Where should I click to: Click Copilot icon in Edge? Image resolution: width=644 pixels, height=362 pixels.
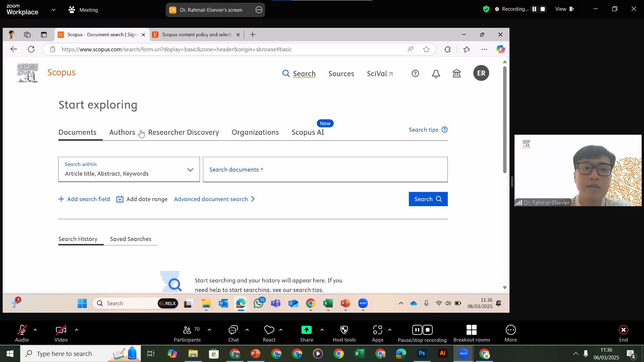click(x=500, y=49)
